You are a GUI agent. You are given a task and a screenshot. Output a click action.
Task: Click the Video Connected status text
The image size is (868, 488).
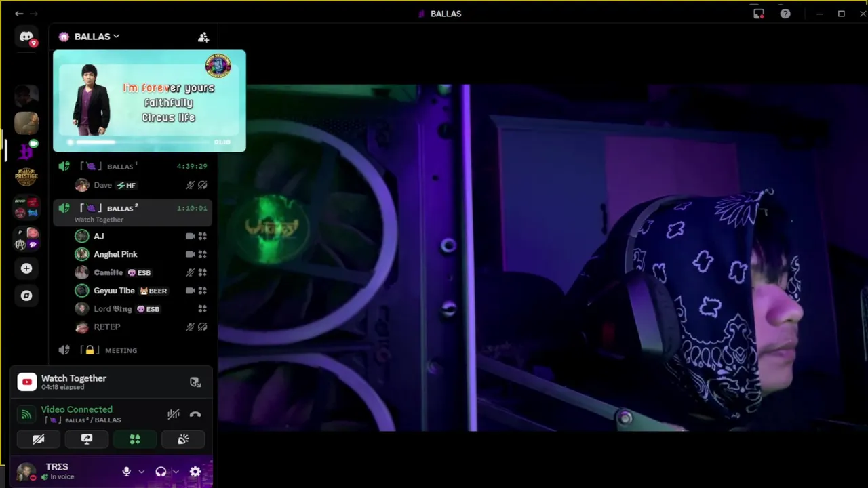point(77,409)
